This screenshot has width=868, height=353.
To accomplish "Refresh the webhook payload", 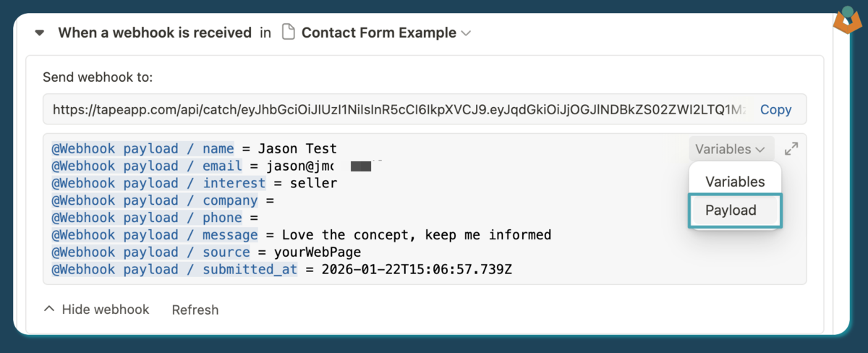I will pyautogui.click(x=195, y=310).
